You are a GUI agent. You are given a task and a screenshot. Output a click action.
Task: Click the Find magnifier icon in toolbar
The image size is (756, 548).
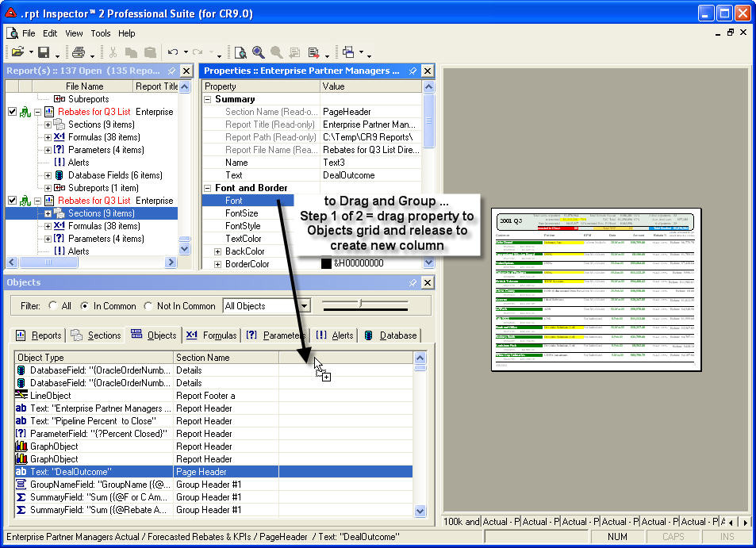coord(259,52)
